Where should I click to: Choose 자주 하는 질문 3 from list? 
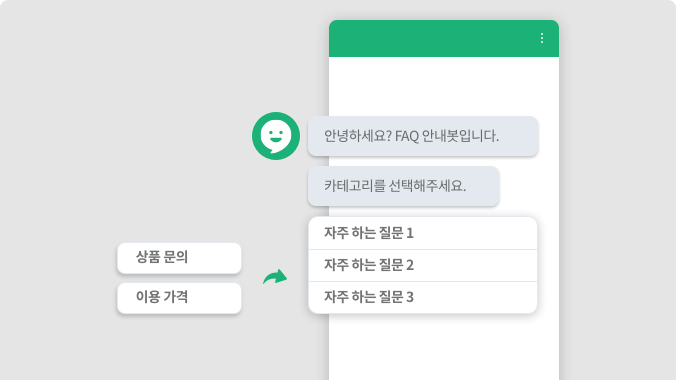click(422, 297)
